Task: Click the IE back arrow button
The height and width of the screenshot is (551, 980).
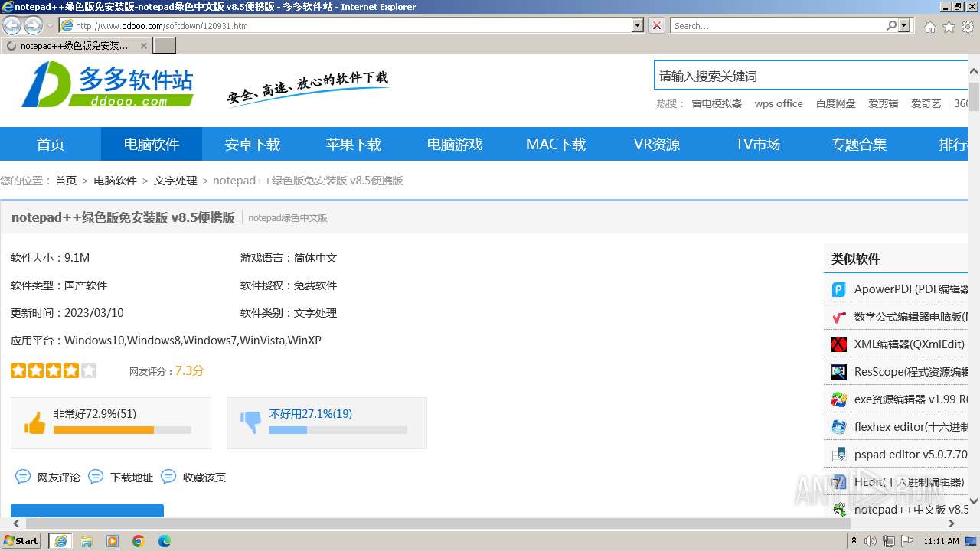Action: click(12, 26)
